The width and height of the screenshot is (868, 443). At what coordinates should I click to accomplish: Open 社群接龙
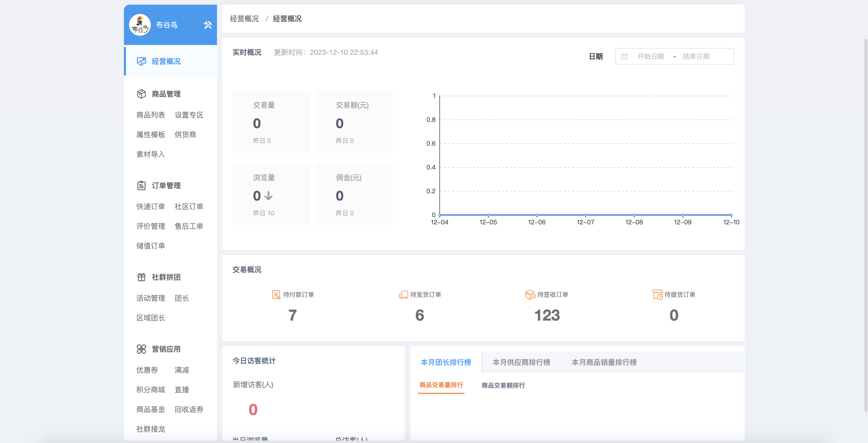point(151,429)
